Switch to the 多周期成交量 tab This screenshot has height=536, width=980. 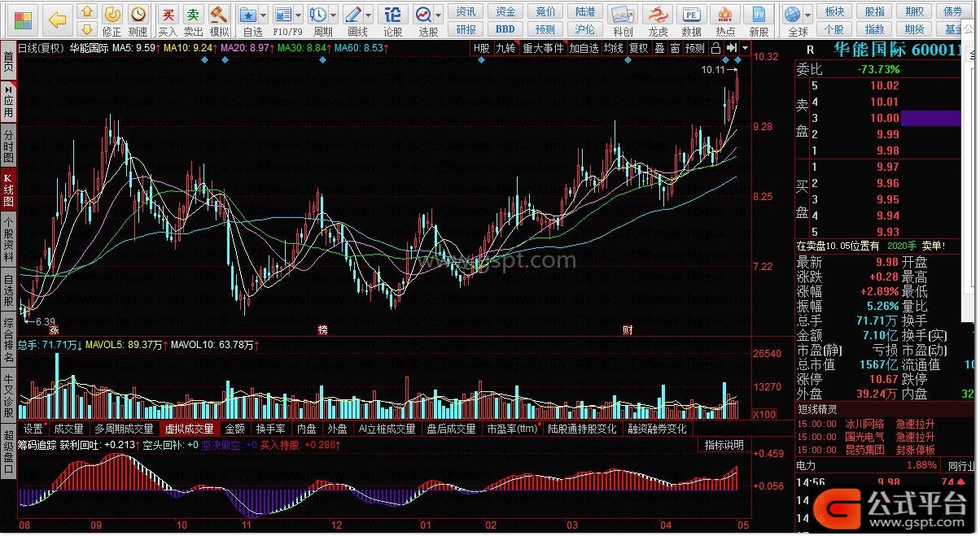(124, 429)
